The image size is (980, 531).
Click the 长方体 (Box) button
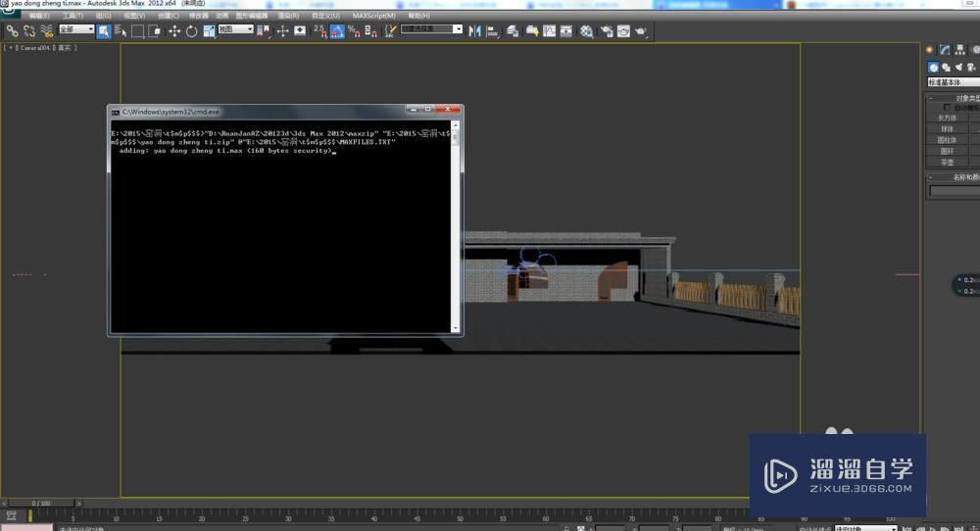pyautogui.click(x=949, y=118)
